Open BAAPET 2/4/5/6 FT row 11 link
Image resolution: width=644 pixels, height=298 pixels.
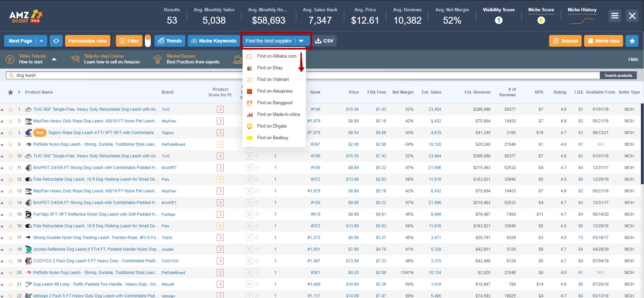click(x=96, y=168)
